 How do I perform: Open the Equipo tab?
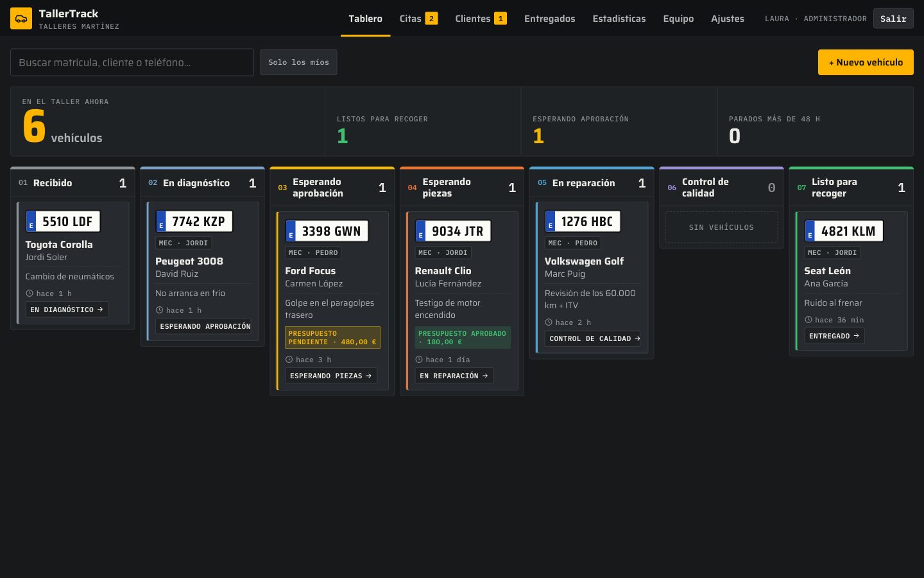pos(678,19)
